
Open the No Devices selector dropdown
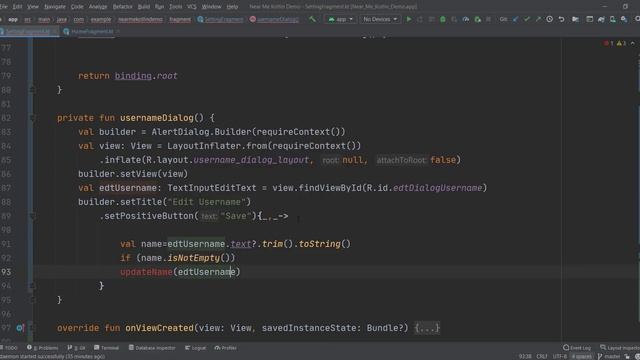[380, 19]
